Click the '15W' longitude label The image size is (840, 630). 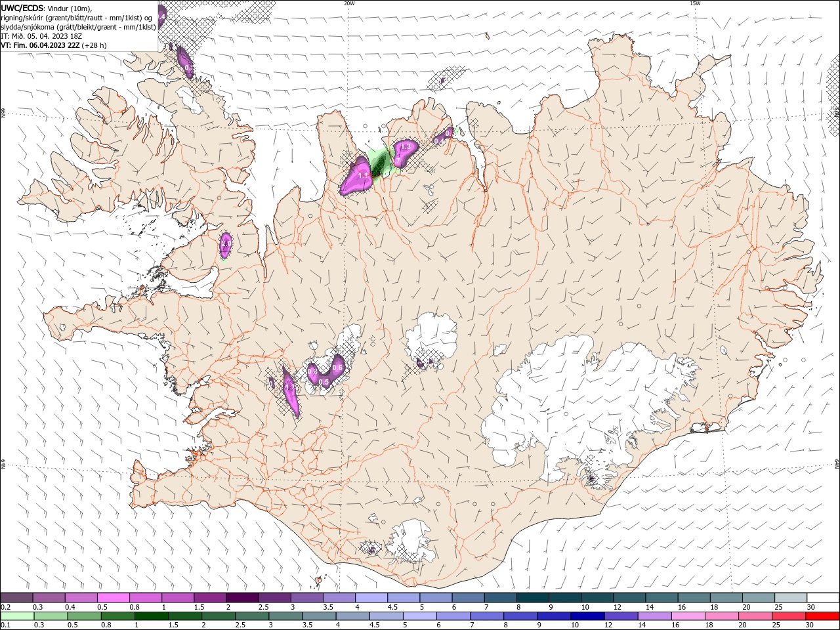pyautogui.click(x=695, y=3)
